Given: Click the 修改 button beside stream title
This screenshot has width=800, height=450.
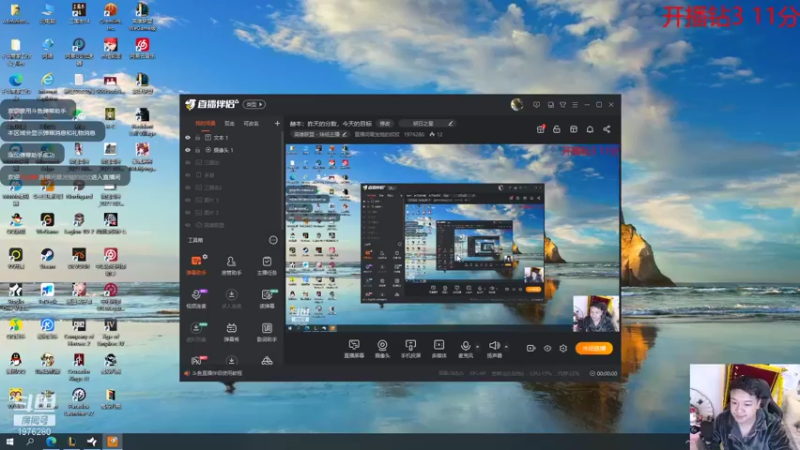Looking at the screenshot, I should click(x=385, y=123).
